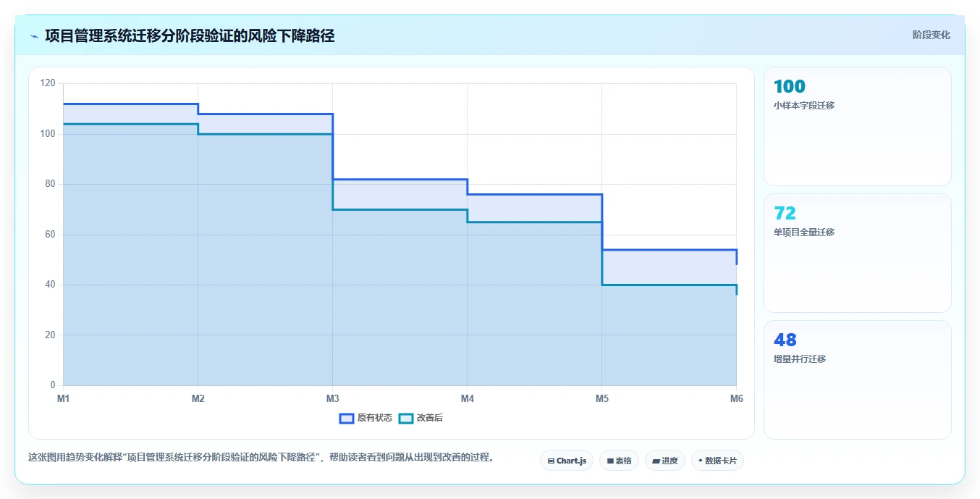Click the small icon inside the 进度 tag
The width and height of the screenshot is (980, 499).
(656, 461)
